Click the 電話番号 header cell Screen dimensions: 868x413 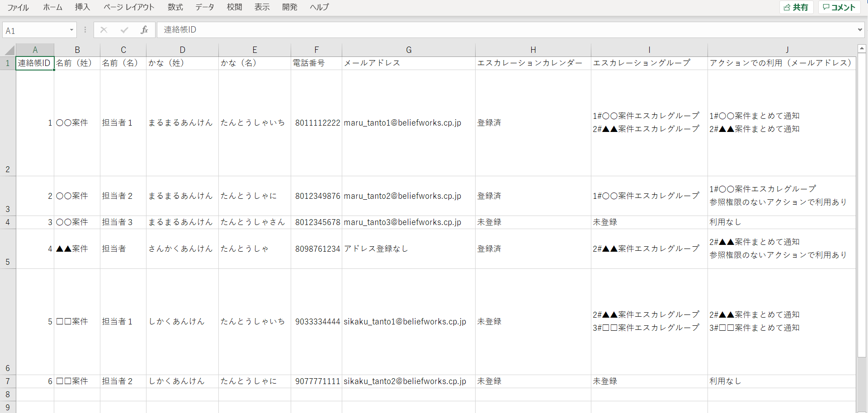tap(316, 63)
